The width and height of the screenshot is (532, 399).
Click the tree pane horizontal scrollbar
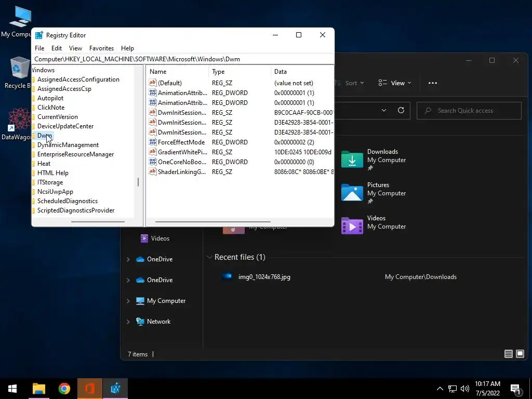[x=98, y=222]
